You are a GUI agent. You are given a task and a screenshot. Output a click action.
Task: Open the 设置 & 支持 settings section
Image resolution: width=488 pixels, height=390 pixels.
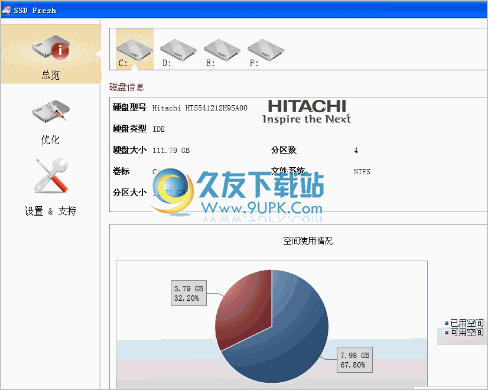51,188
